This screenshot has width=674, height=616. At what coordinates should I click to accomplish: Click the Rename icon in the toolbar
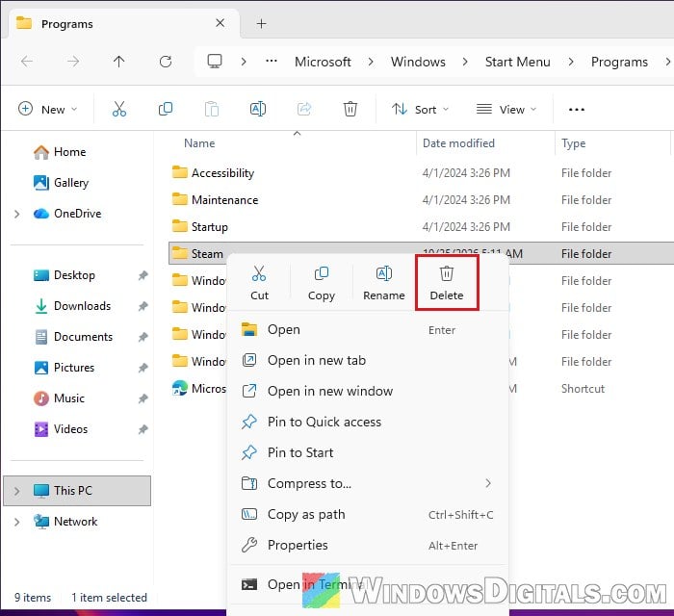(x=258, y=109)
